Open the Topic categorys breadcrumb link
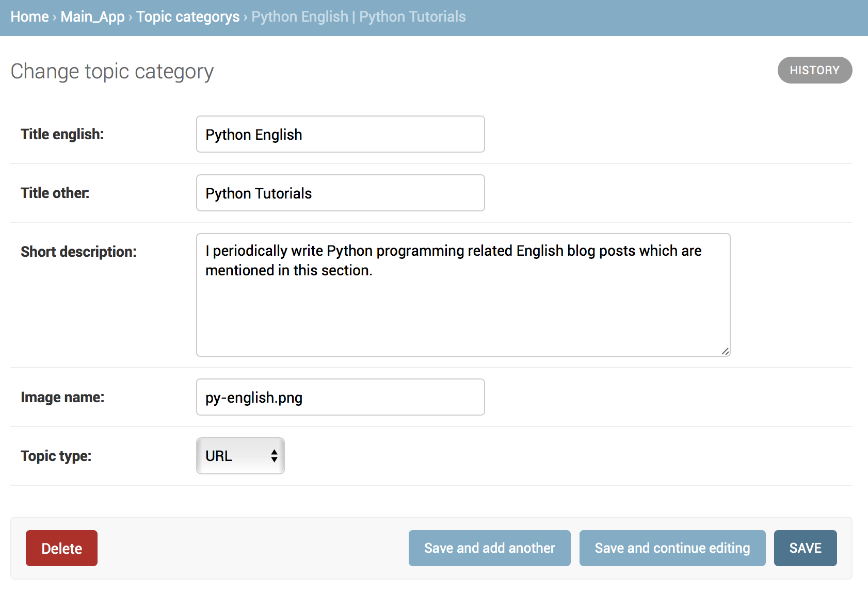 click(x=188, y=17)
